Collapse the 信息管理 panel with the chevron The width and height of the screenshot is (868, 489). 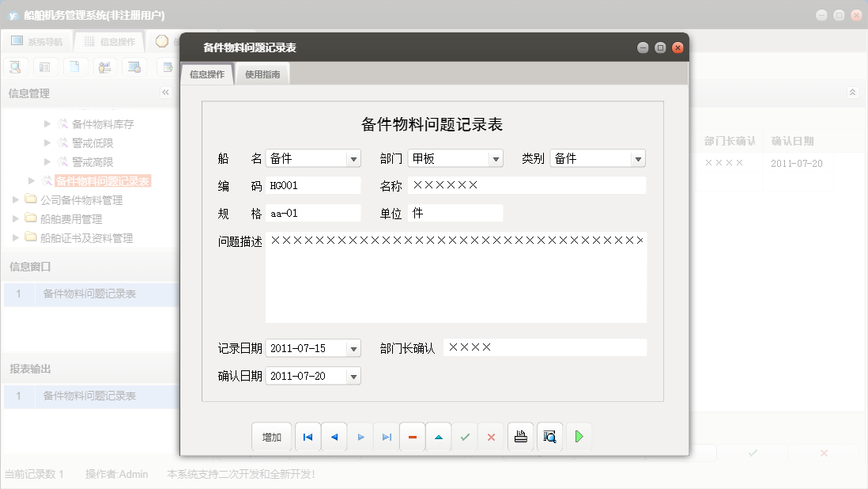(166, 92)
